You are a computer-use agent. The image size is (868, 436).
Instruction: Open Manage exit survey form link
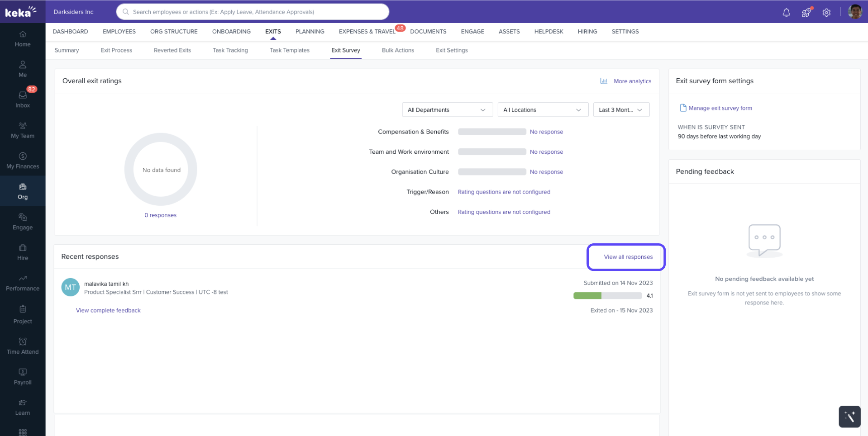pos(720,108)
